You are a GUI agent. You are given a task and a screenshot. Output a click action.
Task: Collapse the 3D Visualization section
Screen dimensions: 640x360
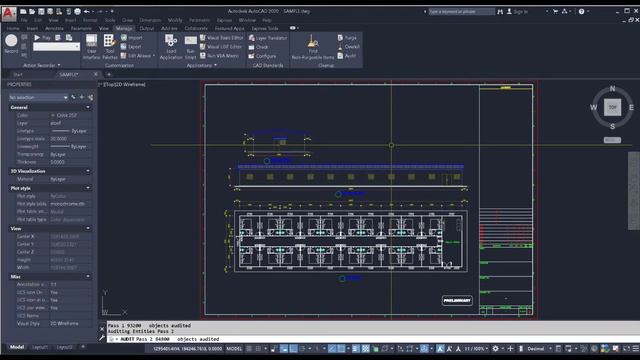click(88, 171)
